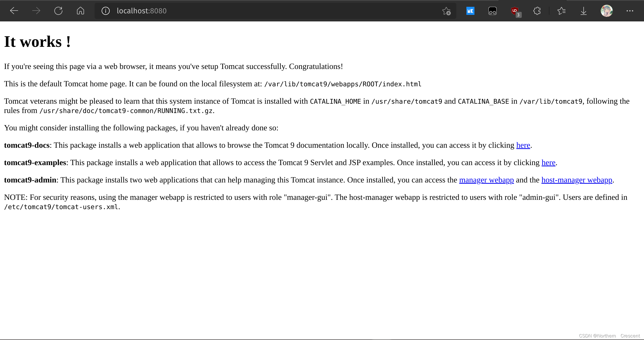The width and height of the screenshot is (644, 340).
Task: Open the manager webapp link
Action: [487, 180]
